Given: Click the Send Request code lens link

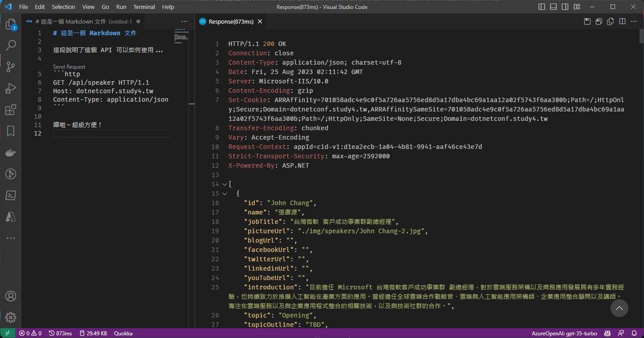Looking at the screenshot, I should tap(69, 67).
